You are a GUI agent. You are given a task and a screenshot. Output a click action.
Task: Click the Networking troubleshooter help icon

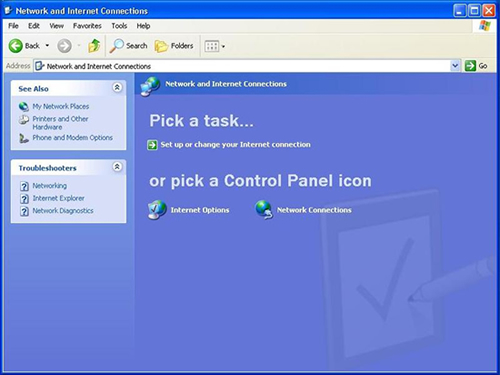(24, 186)
